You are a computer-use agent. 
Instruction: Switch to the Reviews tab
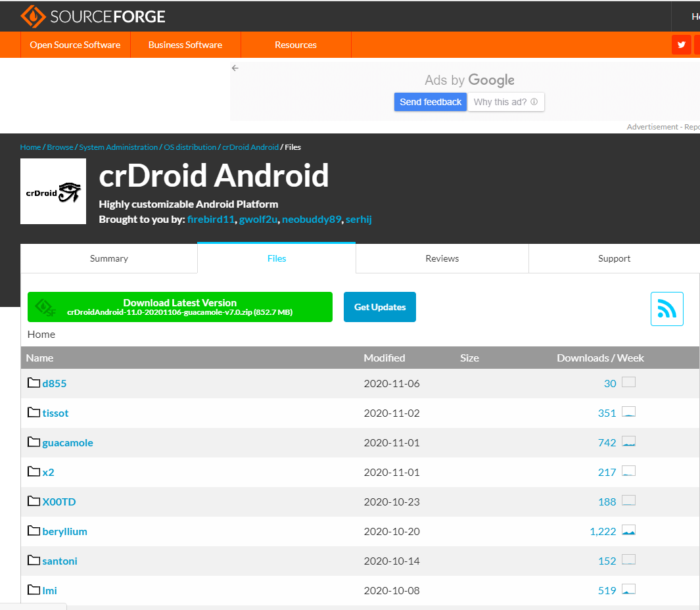pyautogui.click(x=442, y=258)
